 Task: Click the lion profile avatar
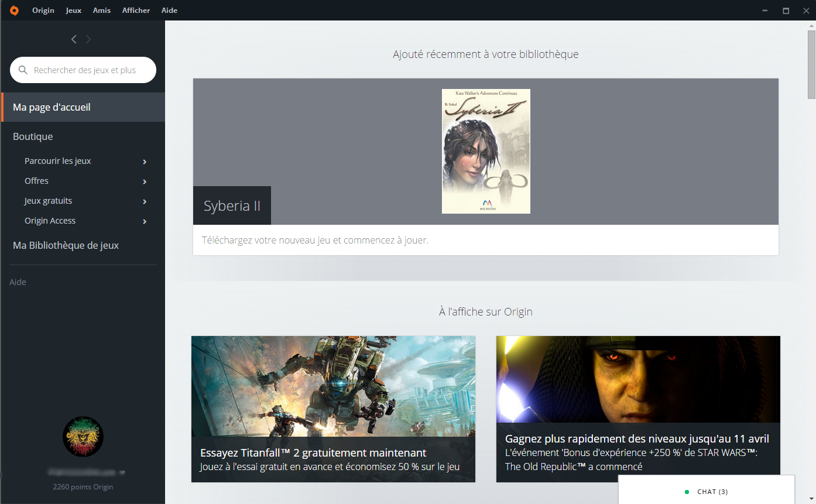click(x=83, y=437)
